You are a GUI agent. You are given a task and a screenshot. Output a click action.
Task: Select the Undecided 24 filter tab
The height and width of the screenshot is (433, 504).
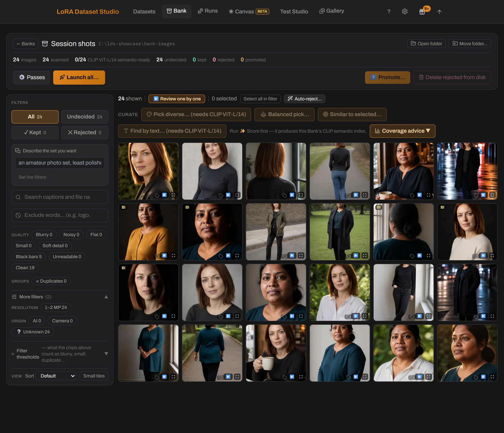(x=84, y=117)
